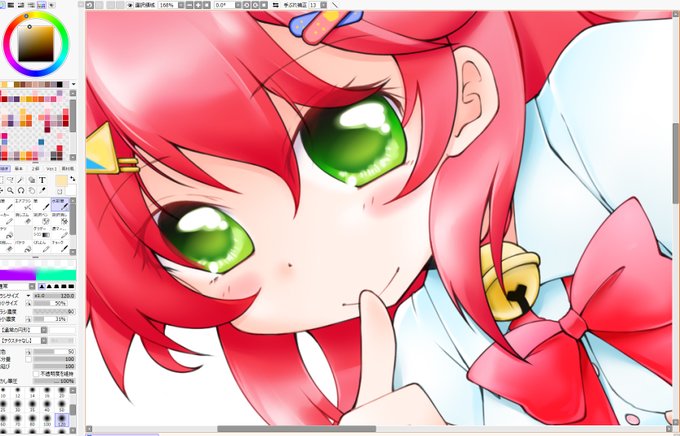Viewport: 680px width, 436px height.
Task: Select the Lasso selection tool
Action: (x=10, y=180)
